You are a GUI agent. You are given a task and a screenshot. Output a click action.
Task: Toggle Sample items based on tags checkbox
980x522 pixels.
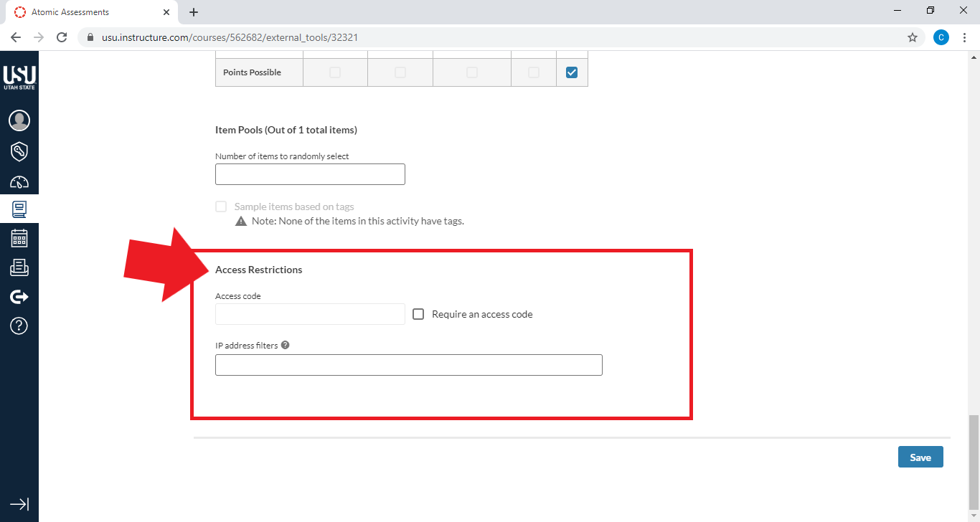[221, 207]
